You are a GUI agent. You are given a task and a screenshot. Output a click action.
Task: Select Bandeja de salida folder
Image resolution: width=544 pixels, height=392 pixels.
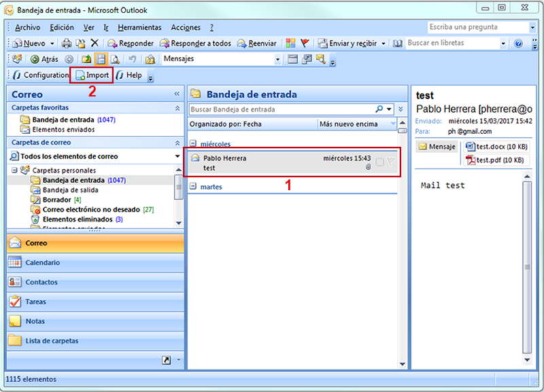click(x=70, y=190)
